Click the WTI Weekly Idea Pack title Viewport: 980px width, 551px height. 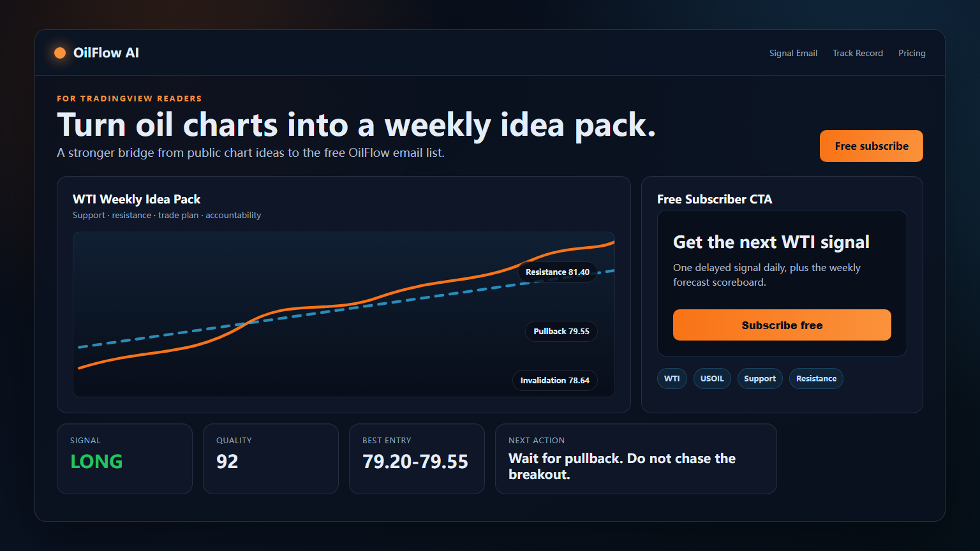coord(137,199)
